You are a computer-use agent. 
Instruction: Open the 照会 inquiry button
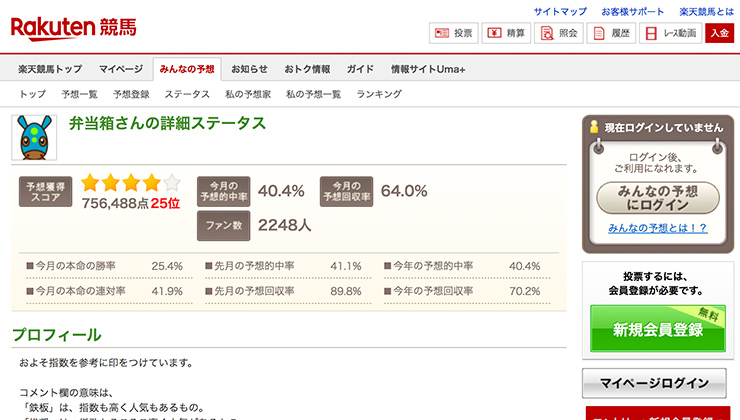coord(559,33)
